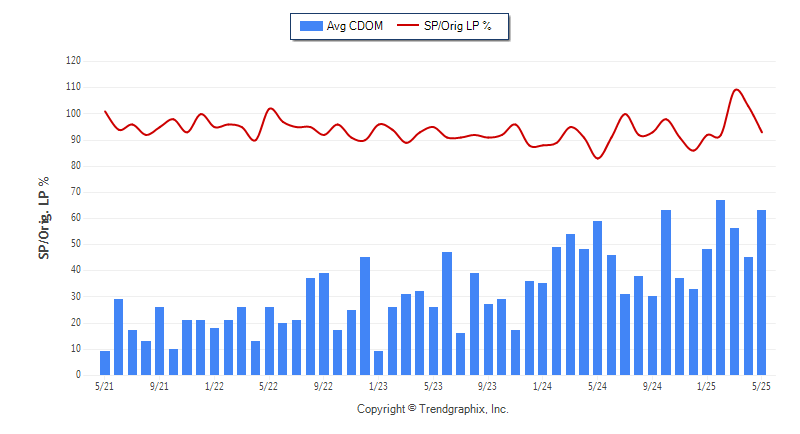Click the start of the red line at 5/21
The height and width of the screenshot is (434, 800).
pyautogui.click(x=105, y=111)
